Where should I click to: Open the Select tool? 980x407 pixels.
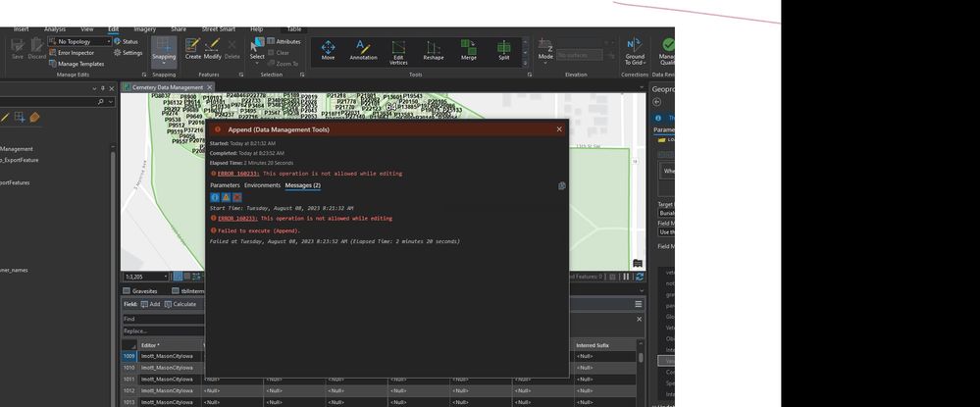click(x=257, y=50)
